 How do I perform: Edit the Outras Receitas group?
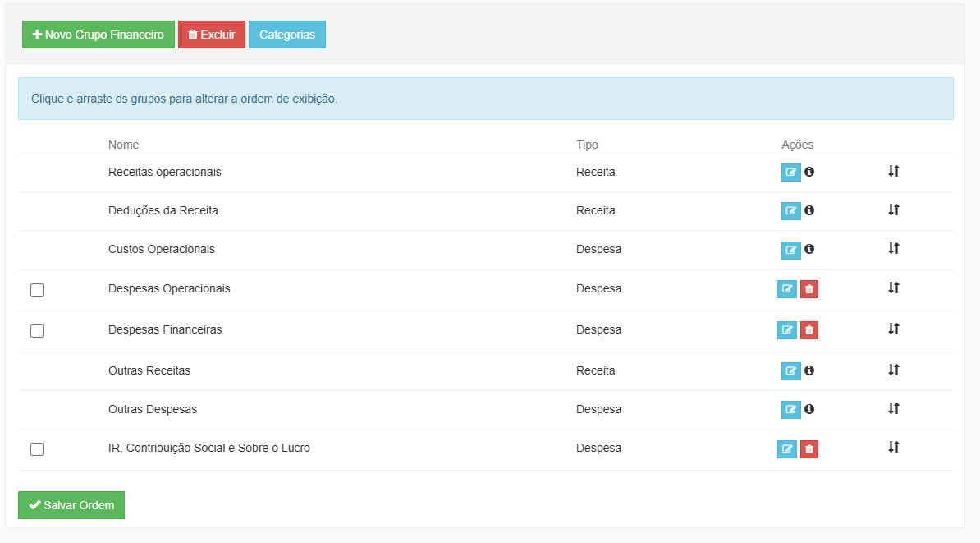(790, 371)
